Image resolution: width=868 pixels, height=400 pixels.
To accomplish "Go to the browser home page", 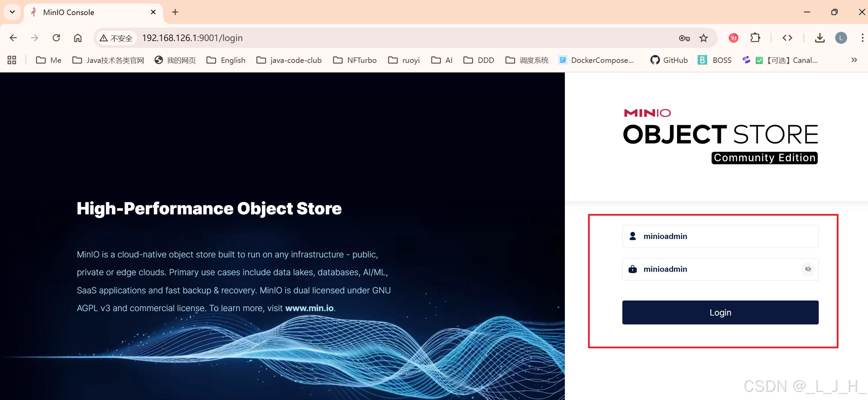I will tap(78, 38).
